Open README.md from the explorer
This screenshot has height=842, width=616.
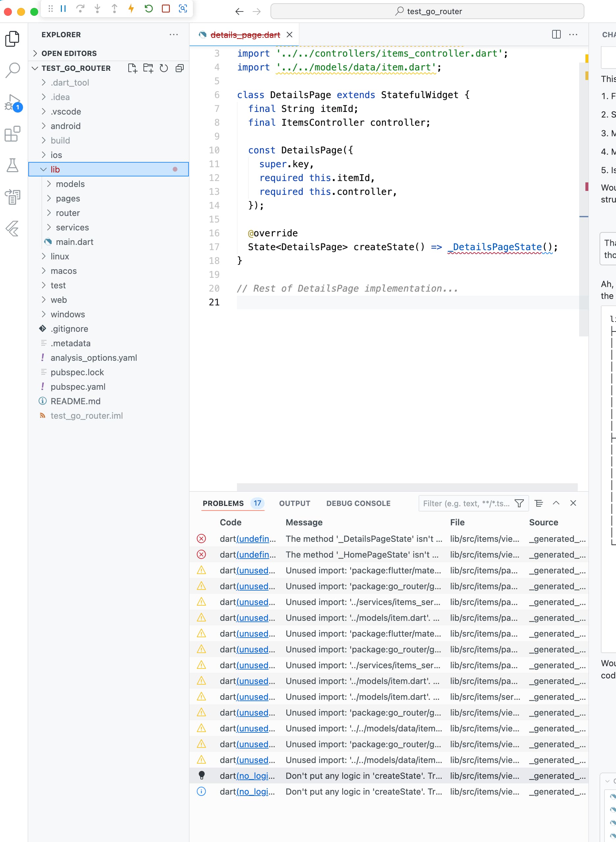[x=109, y=401]
